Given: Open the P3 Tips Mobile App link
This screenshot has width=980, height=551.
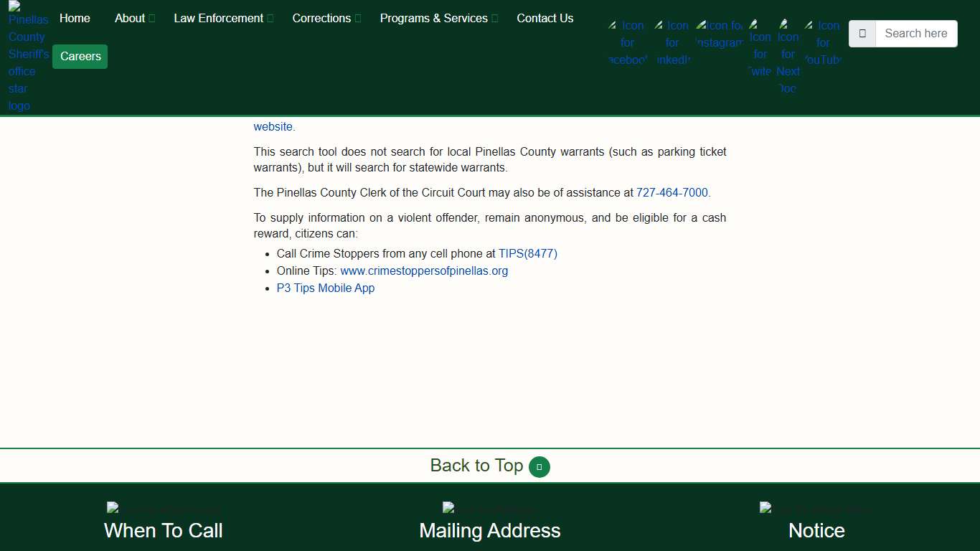Looking at the screenshot, I should tap(326, 288).
